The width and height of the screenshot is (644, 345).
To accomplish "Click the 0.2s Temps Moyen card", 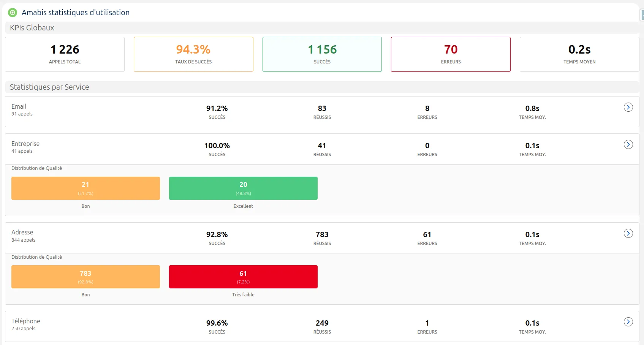I will tap(579, 54).
